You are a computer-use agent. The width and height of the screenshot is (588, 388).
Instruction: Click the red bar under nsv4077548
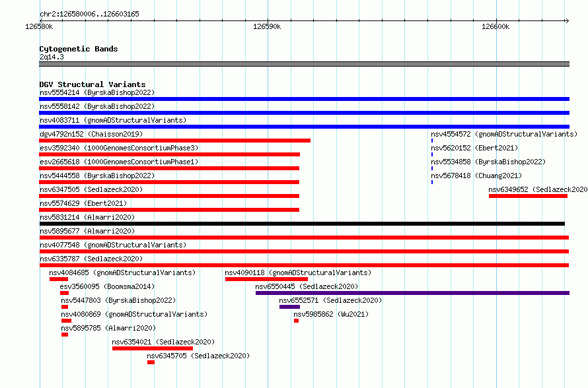tap(304, 251)
